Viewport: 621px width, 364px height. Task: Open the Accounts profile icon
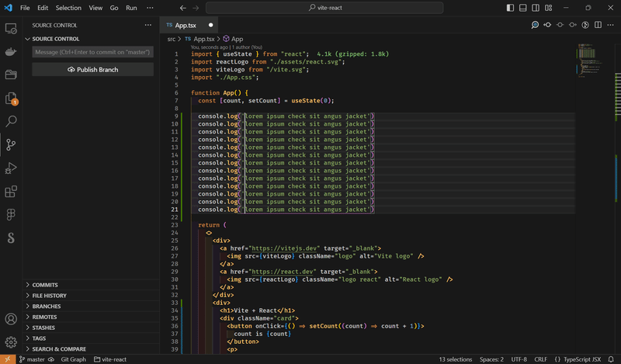[x=11, y=319]
